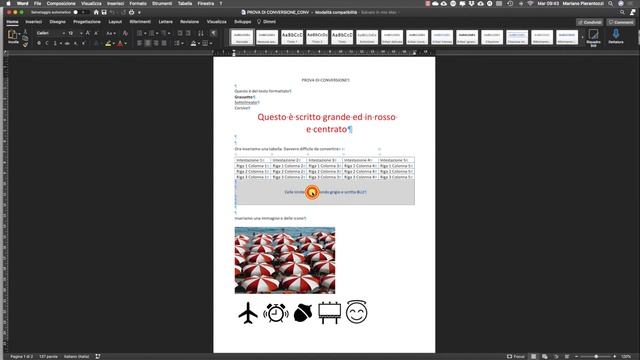Open the Riquadro stili pane
Image resolution: width=640 pixels, height=360 pixels.
pyautogui.click(x=593, y=37)
